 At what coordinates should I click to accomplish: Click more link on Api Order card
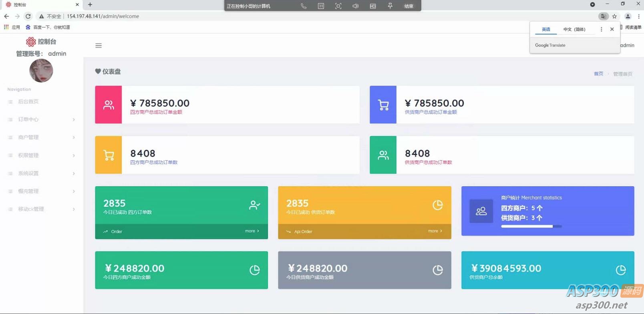[x=435, y=231]
